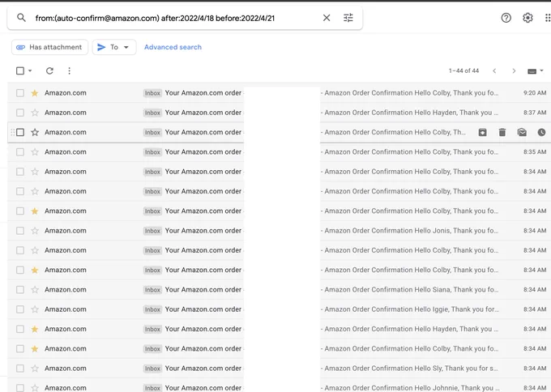Select the 9:20 AM email checkbox
Image resolution: width=551 pixels, height=392 pixels.
[x=20, y=93]
